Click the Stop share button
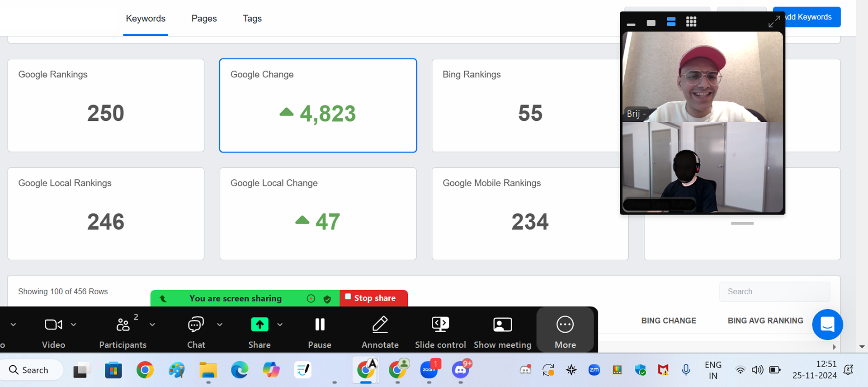The height and width of the screenshot is (387, 868). (x=373, y=298)
